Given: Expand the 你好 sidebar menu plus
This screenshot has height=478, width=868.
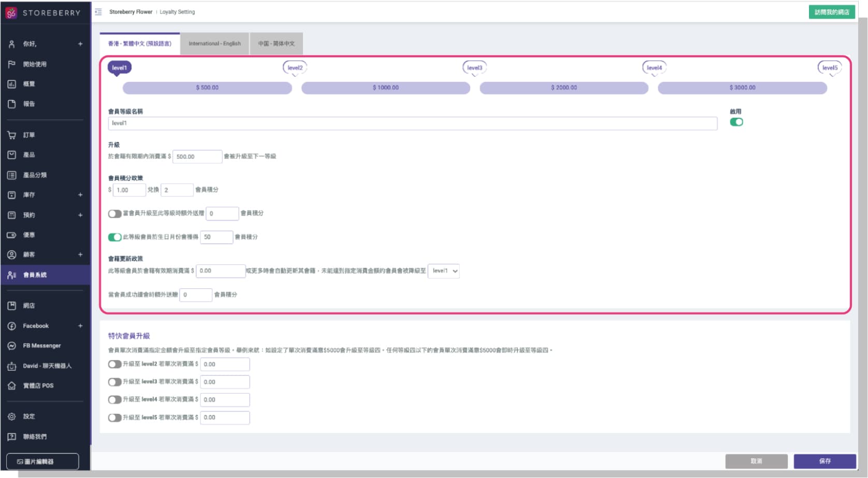Looking at the screenshot, I should tap(80, 44).
